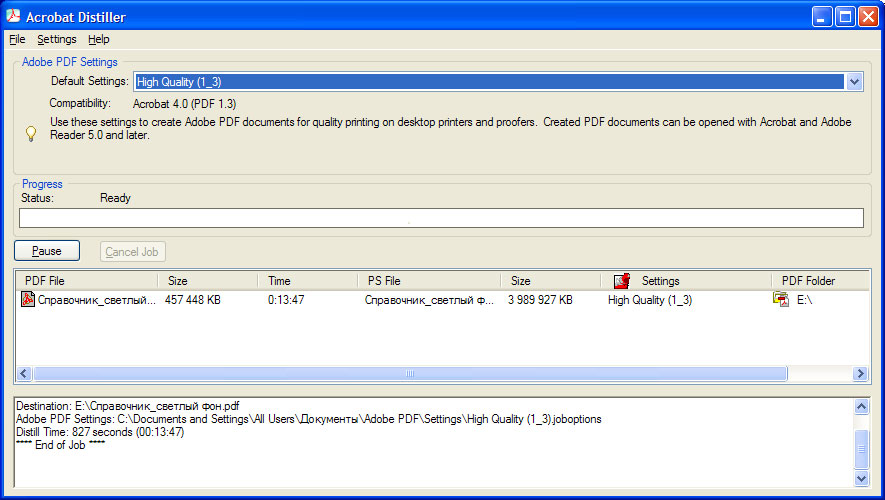The height and width of the screenshot is (500, 885).
Task: Expand the Default Settings dropdown arrow
Action: [854, 82]
